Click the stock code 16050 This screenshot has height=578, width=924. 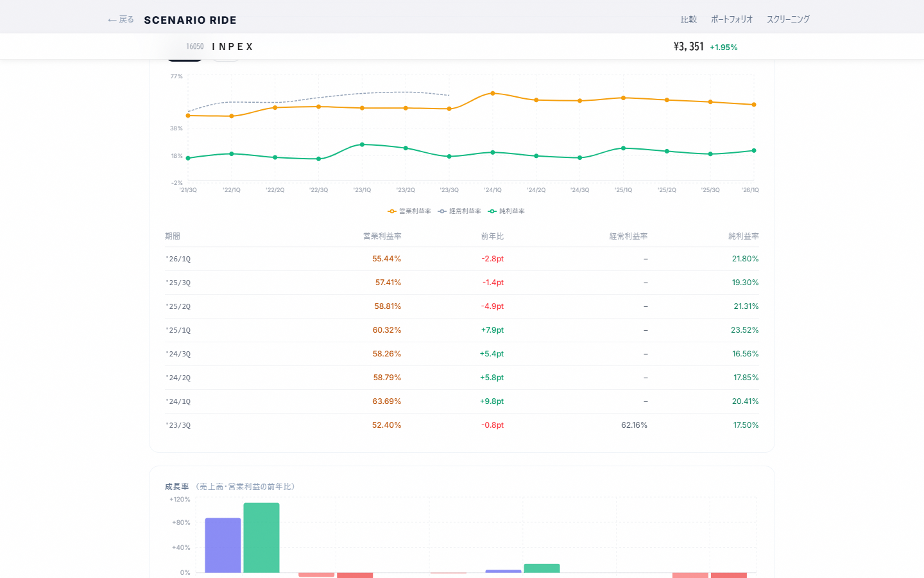point(195,47)
